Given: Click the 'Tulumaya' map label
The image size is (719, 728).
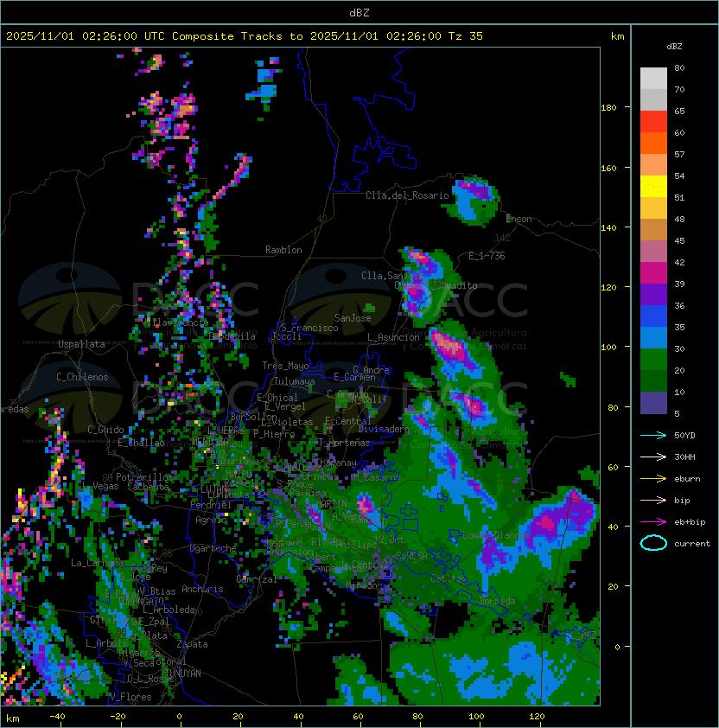Looking at the screenshot, I should [295, 381].
